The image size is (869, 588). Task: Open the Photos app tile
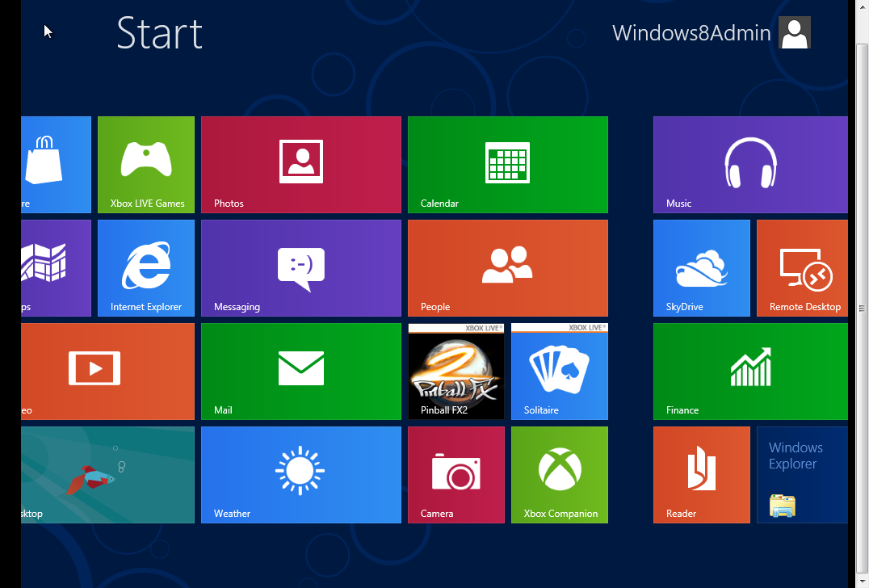(300, 165)
